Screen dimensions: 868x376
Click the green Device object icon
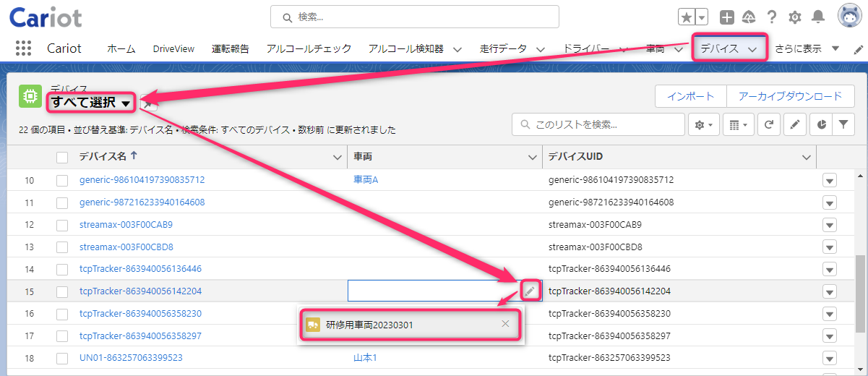pos(30,95)
